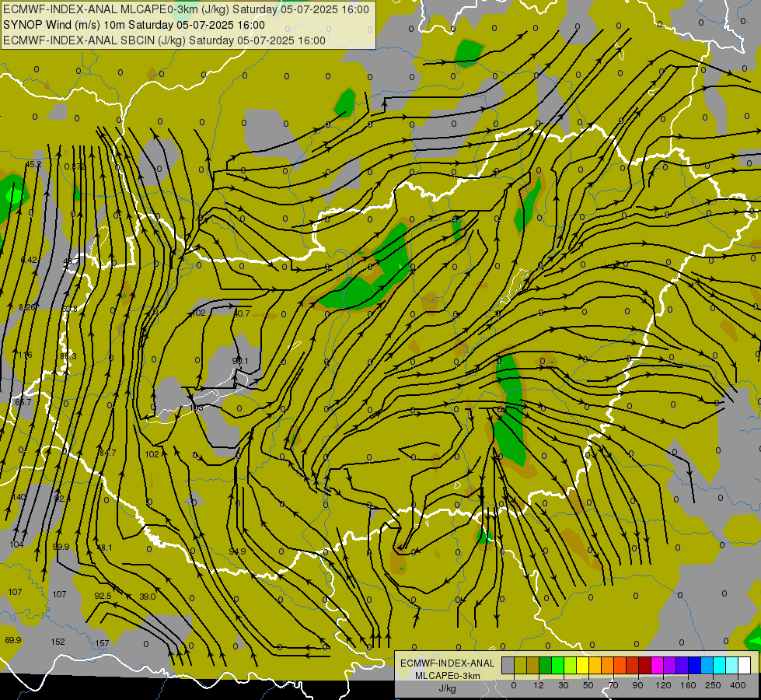
Task: Click the J/kg unit label in the legend
Action: pos(447,688)
